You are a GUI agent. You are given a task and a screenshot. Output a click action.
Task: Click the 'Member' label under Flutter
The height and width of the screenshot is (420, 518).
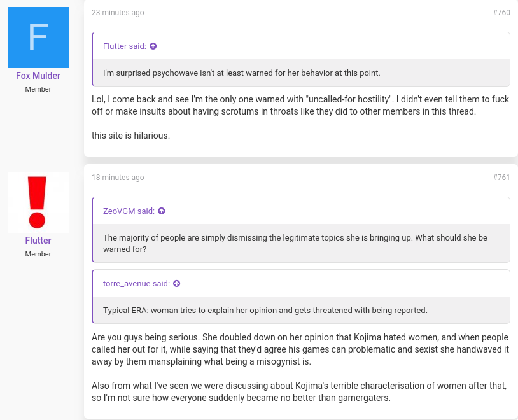click(x=38, y=254)
